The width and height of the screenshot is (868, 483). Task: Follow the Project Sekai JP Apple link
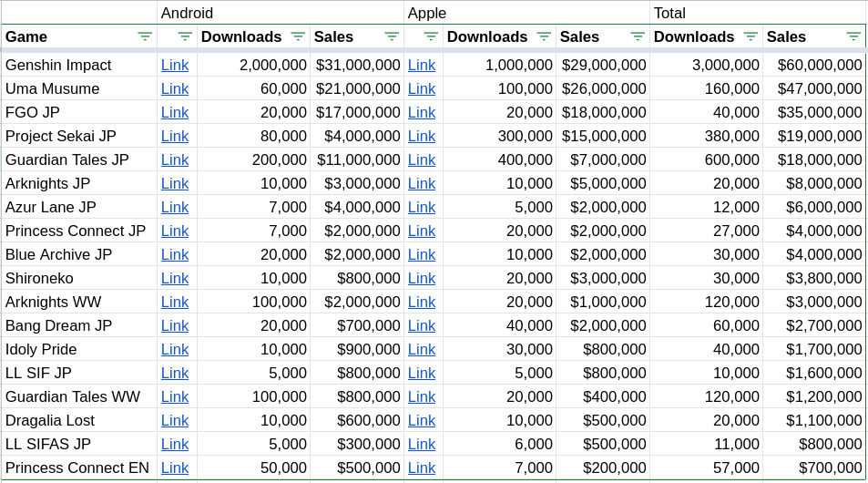(422, 137)
